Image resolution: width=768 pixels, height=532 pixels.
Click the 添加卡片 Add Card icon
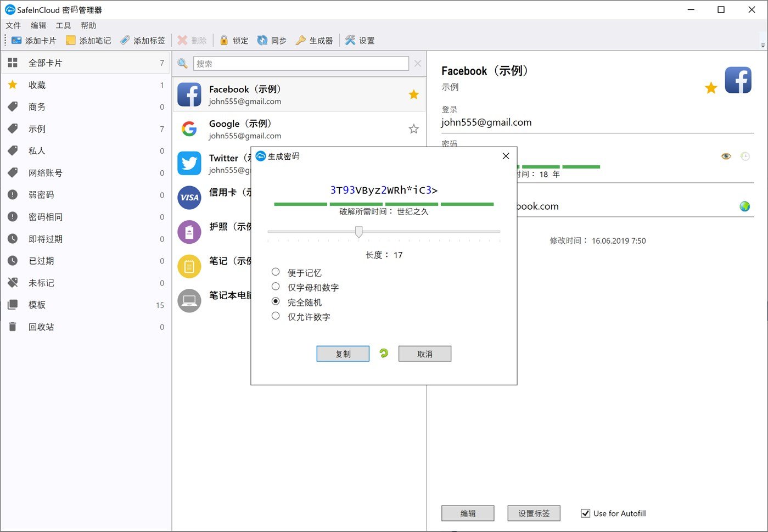[x=17, y=40]
